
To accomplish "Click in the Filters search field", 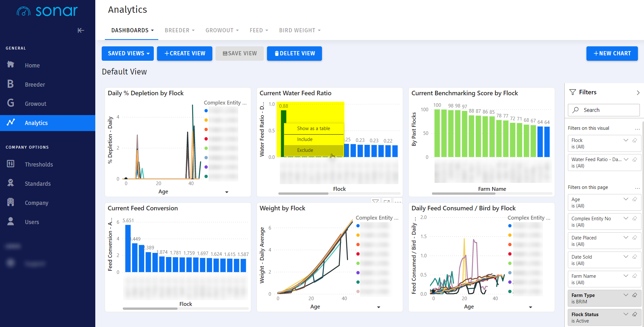I will tap(604, 110).
